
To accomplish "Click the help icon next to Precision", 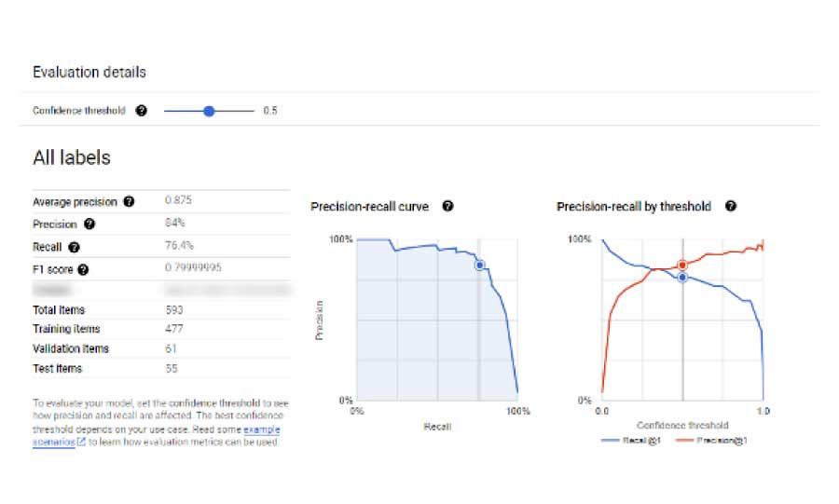I will pyautogui.click(x=89, y=224).
